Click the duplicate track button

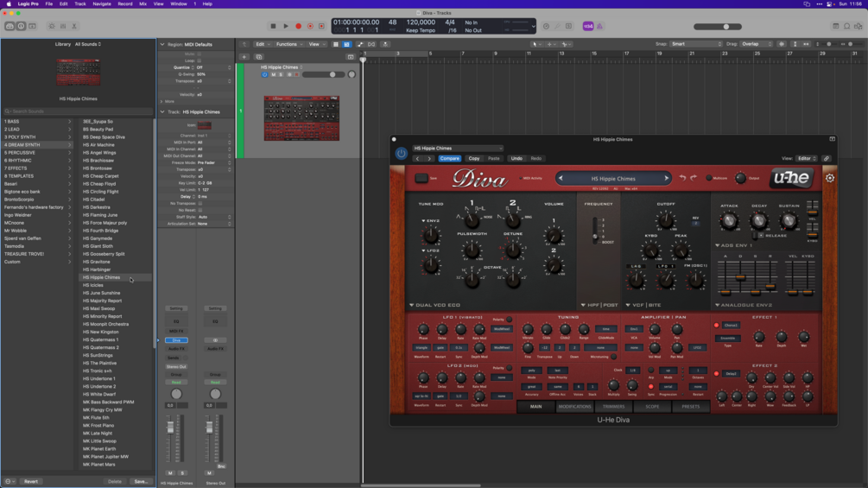click(258, 57)
